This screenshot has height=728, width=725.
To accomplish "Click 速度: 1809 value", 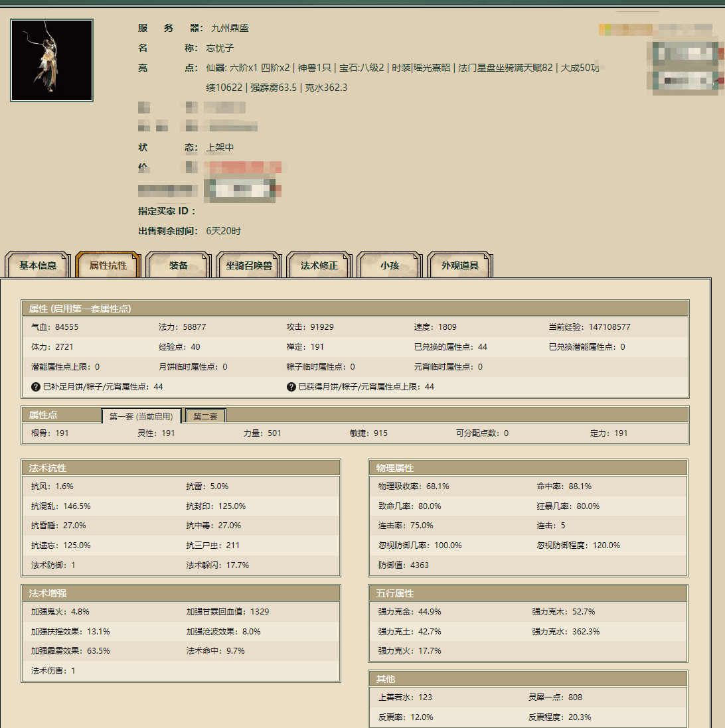I will click(x=435, y=327).
